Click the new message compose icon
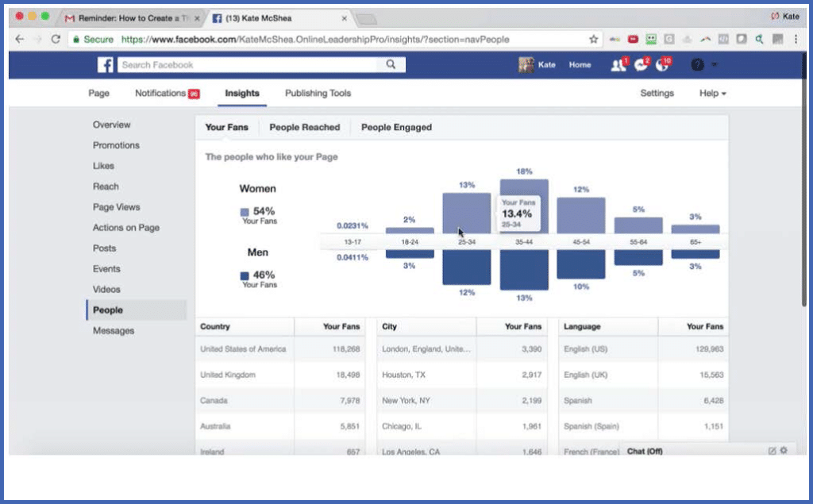 pos(772,451)
